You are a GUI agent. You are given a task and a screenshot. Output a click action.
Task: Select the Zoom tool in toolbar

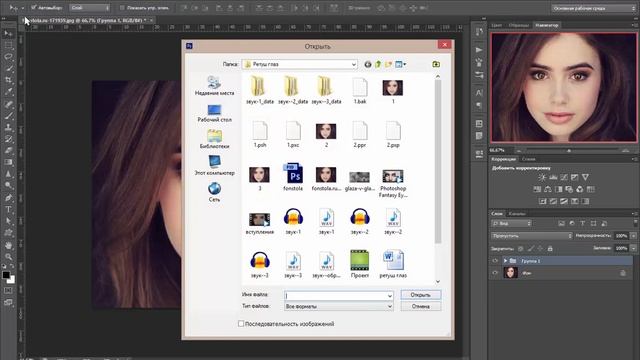(8, 257)
